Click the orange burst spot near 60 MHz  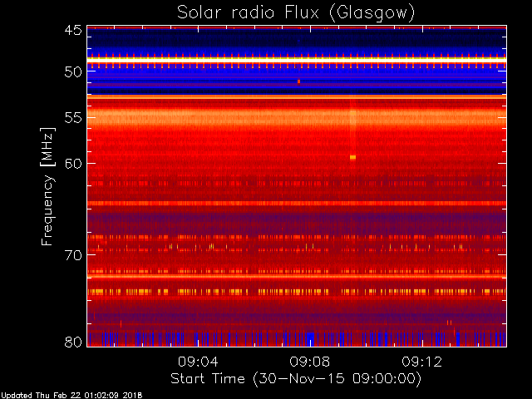352,157
